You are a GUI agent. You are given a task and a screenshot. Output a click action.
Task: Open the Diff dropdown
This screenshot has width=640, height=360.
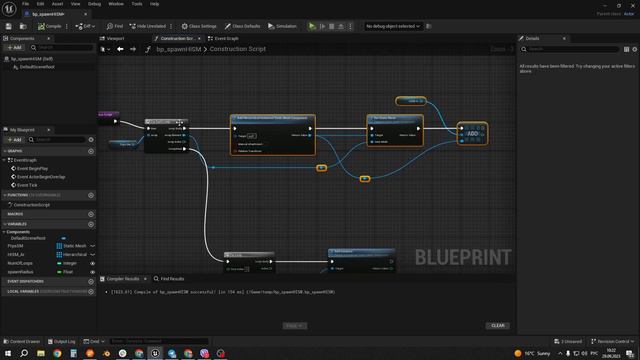[x=85, y=26]
